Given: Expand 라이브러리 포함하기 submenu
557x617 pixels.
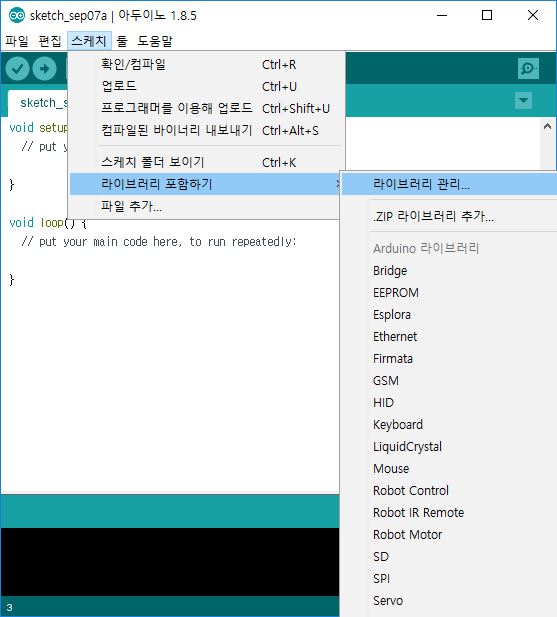Looking at the screenshot, I should pyautogui.click(x=205, y=184).
